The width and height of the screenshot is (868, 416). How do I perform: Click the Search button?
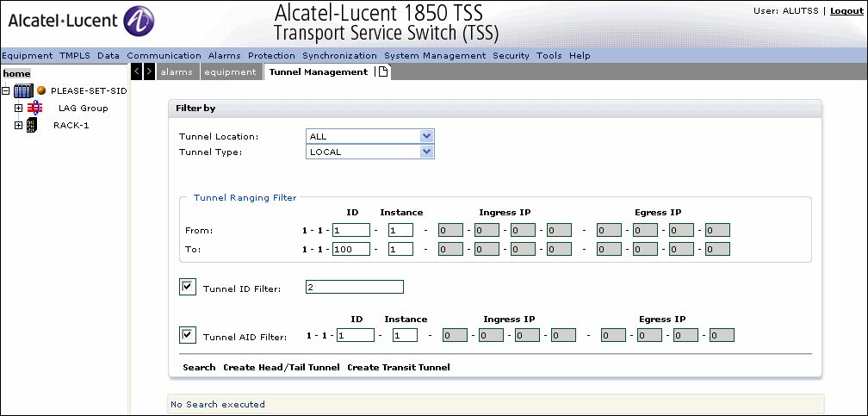199,367
